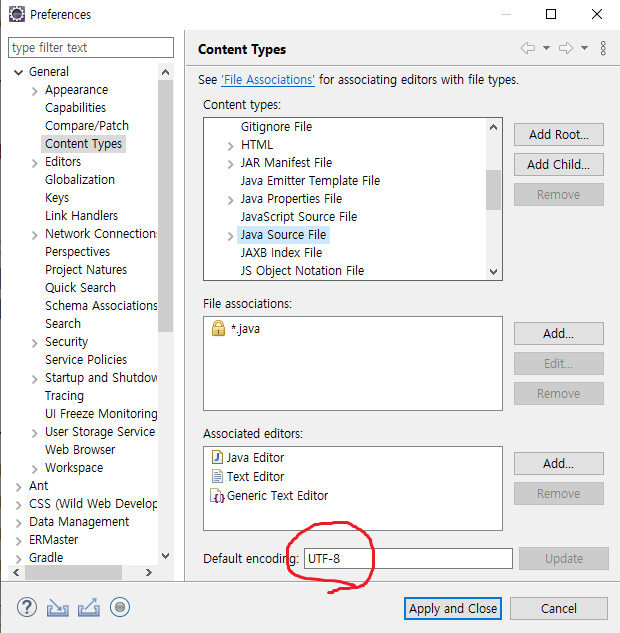Collapse the General tree node

click(18, 73)
